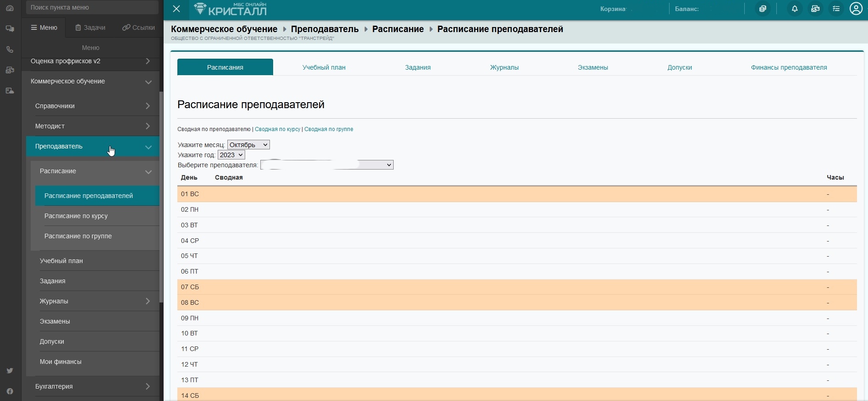Open the Выберите преподавателя dropdown
Viewport: 868px width, 401px height.
point(327,165)
